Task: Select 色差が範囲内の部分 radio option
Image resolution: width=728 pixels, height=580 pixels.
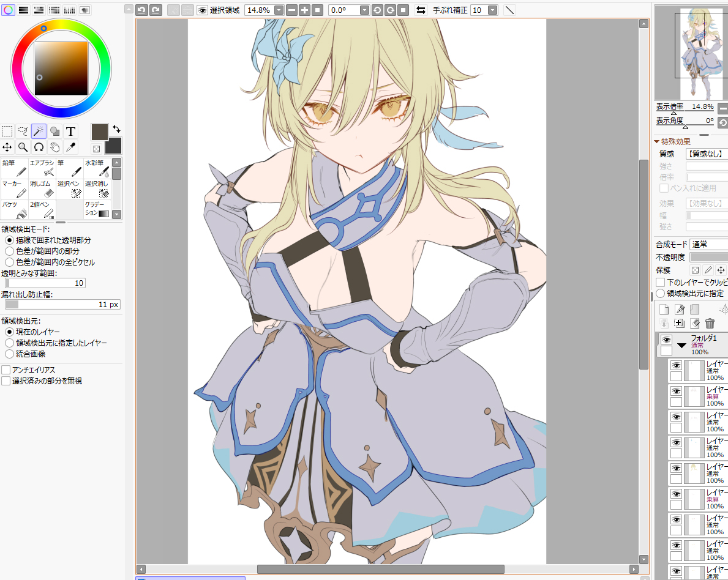Action: [x=9, y=251]
